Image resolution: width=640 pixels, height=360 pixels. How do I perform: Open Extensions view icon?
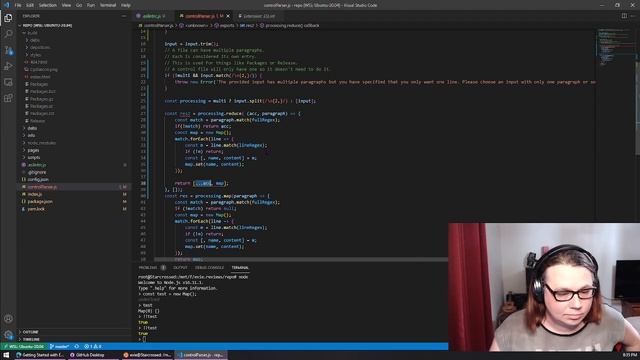tap(8, 98)
